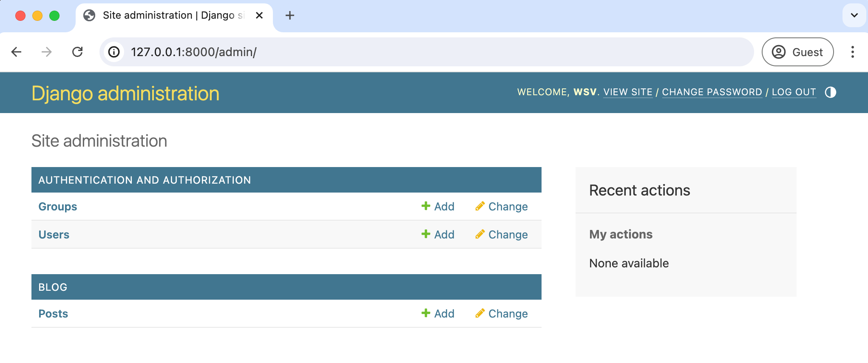Open the Blog section header
868x363 pixels.
tap(53, 287)
